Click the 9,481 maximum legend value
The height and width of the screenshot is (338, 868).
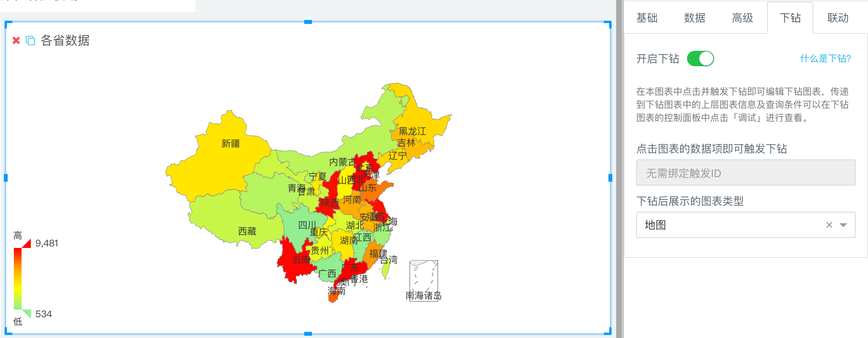click(x=47, y=243)
